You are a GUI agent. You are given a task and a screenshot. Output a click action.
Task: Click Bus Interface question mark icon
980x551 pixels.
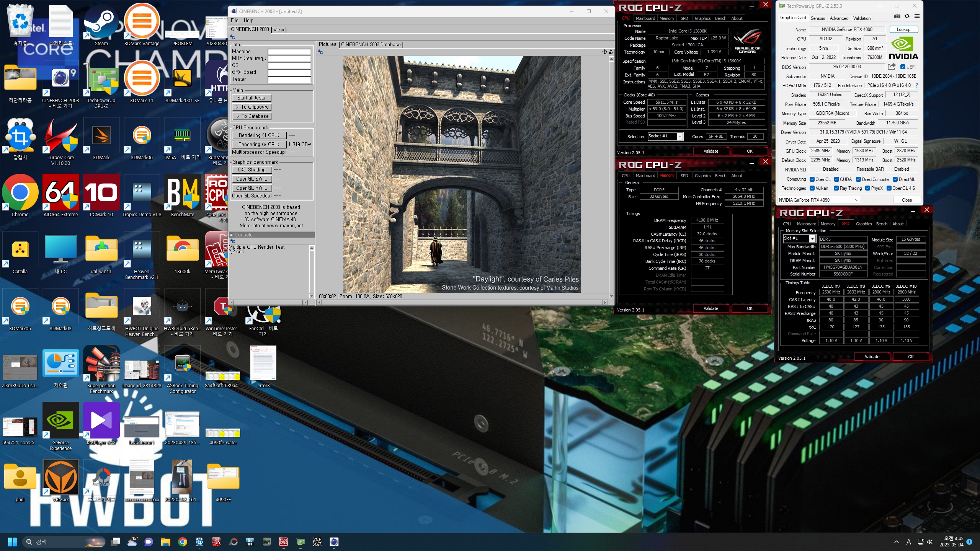917,86
